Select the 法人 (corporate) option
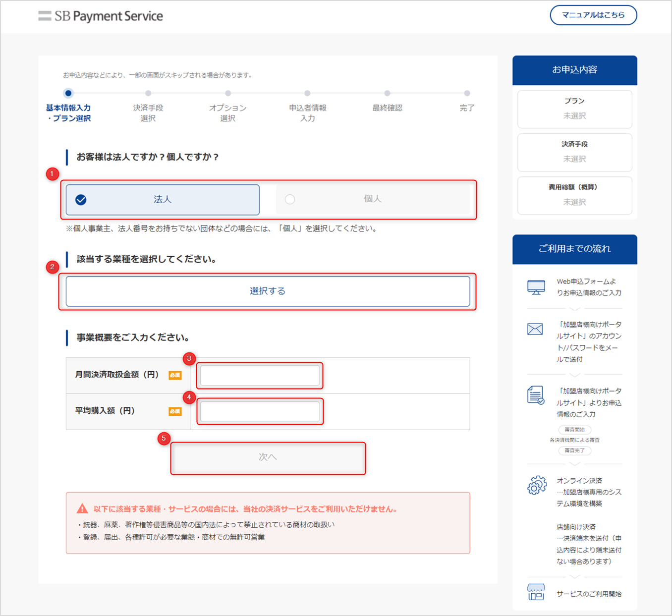The width and height of the screenshot is (672, 616). click(163, 200)
